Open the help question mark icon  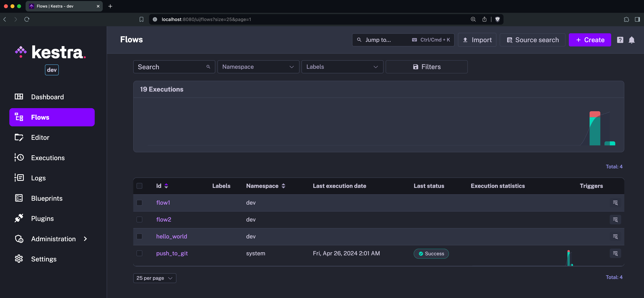coord(620,40)
